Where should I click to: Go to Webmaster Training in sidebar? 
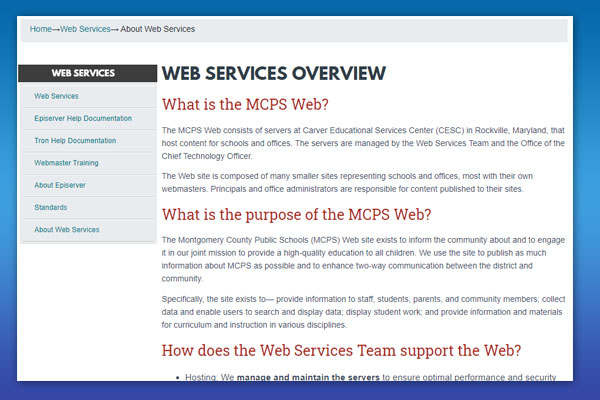click(x=66, y=163)
